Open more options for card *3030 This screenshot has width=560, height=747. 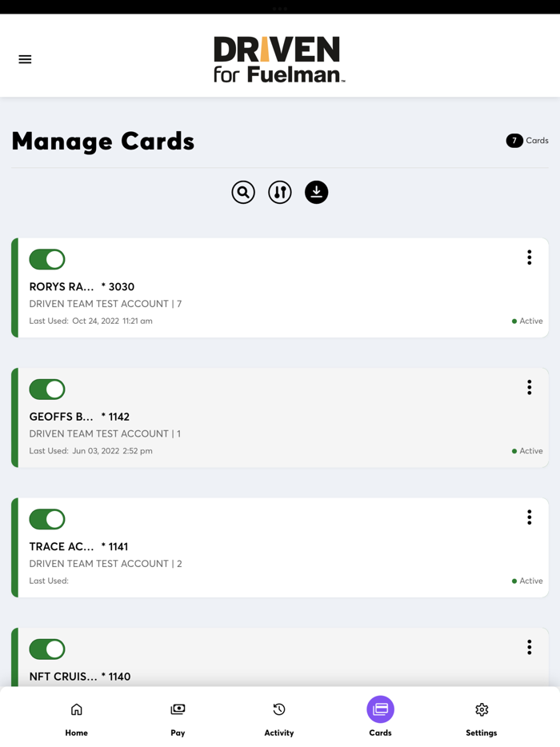click(x=529, y=258)
